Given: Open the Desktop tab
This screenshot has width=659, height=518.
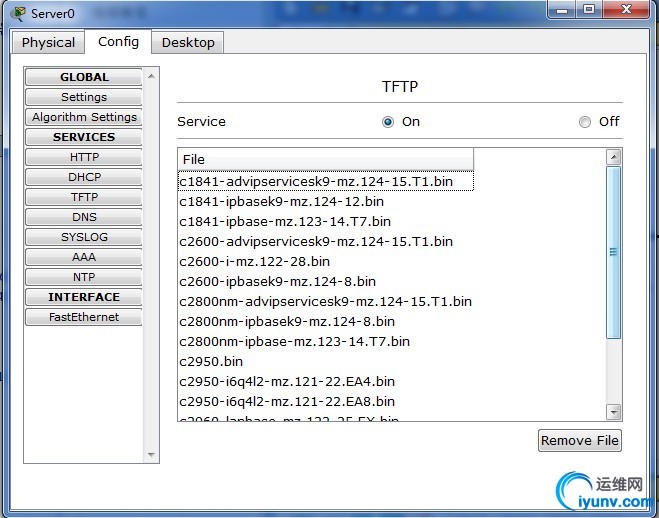Looking at the screenshot, I should (x=188, y=42).
